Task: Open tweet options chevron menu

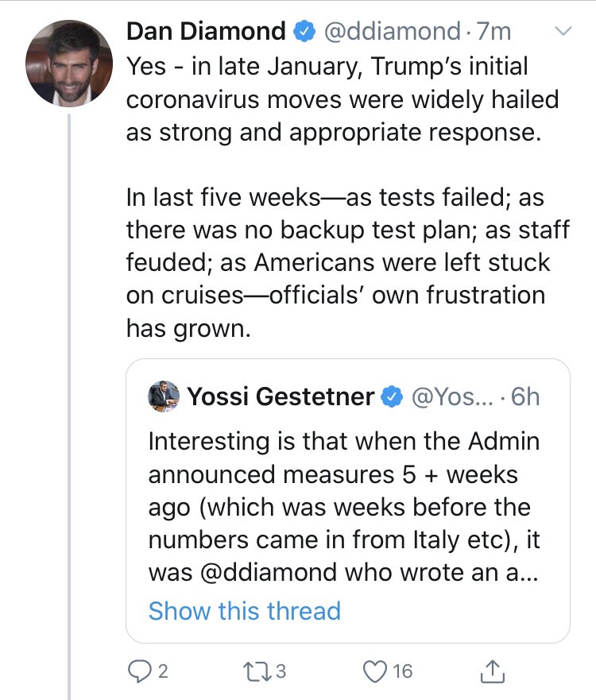Action: pos(563,31)
